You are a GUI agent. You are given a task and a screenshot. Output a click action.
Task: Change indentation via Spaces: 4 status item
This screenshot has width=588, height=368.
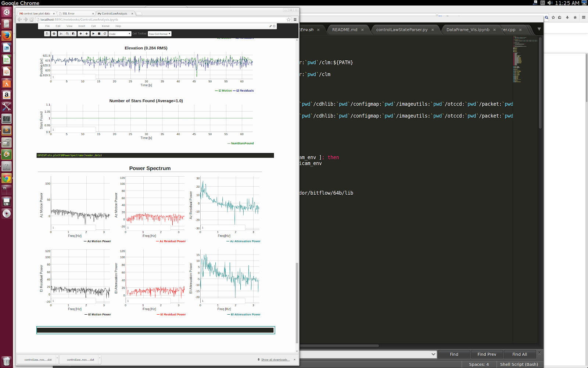point(479,364)
